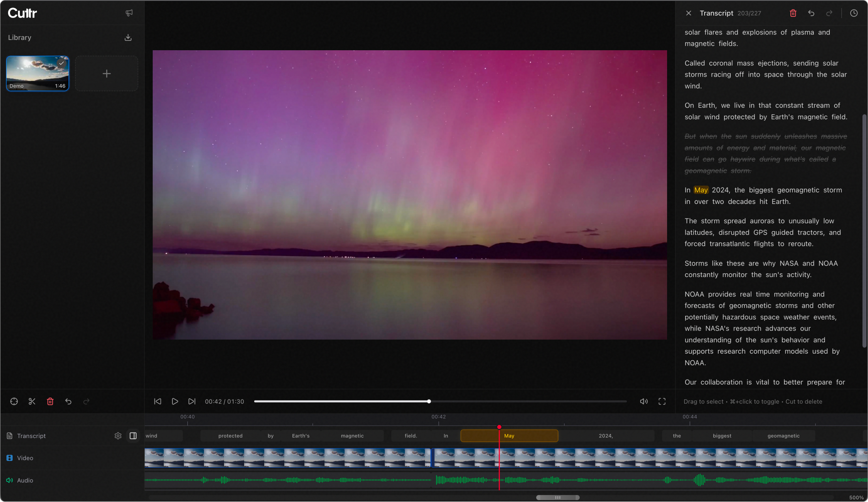868x502 pixels.
Task: Open the transcript history clock icon
Action: tap(854, 13)
